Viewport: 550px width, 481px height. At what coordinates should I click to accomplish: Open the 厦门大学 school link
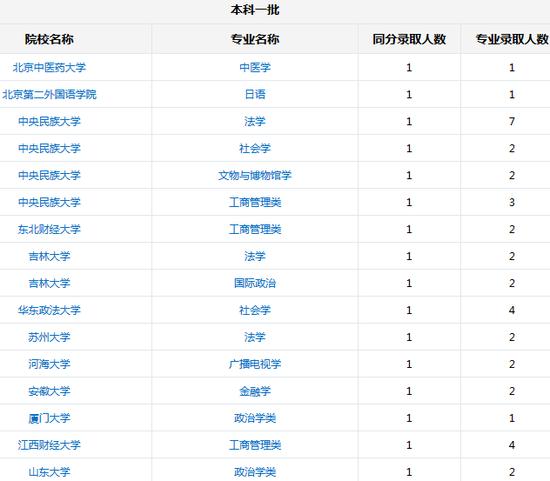tap(49, 418)
